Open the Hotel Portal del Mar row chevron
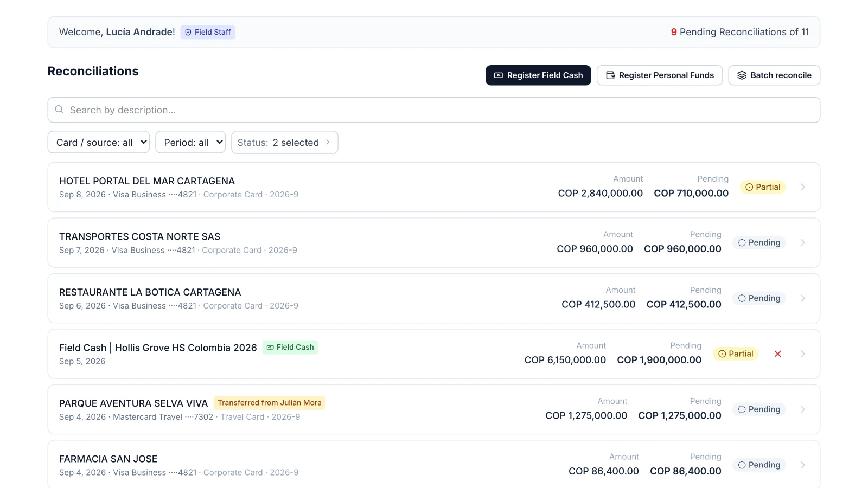The image size is (868, 488). (x=803, y=187)
